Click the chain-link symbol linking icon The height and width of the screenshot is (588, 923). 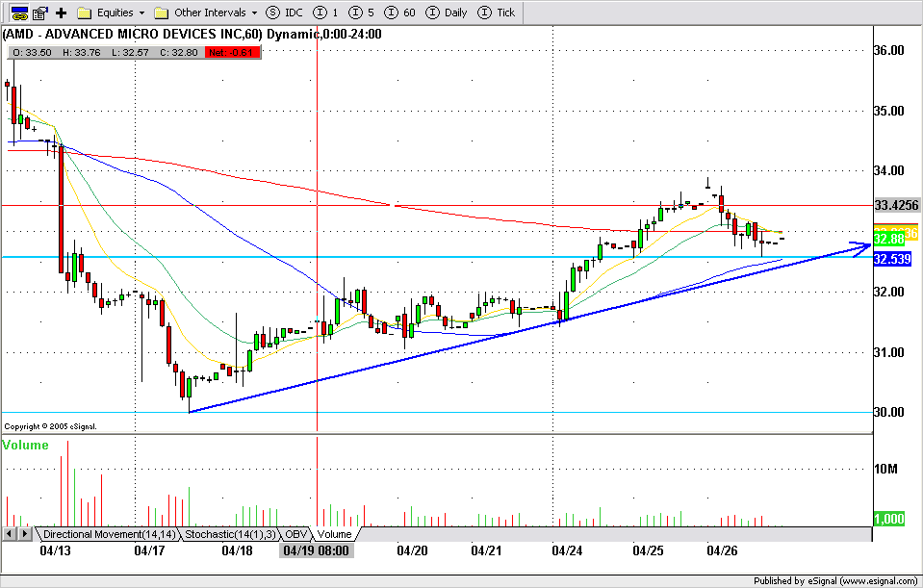[19, 13]
